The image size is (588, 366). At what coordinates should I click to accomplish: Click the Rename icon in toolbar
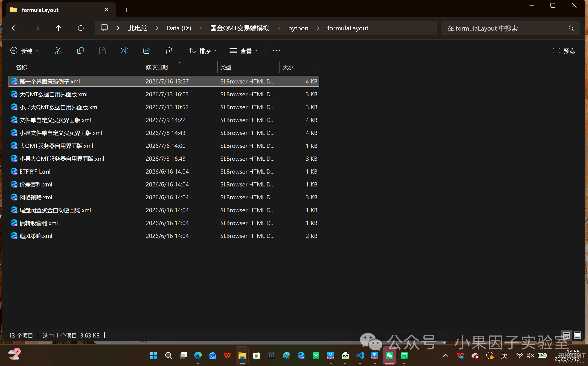tap(124, 51)
